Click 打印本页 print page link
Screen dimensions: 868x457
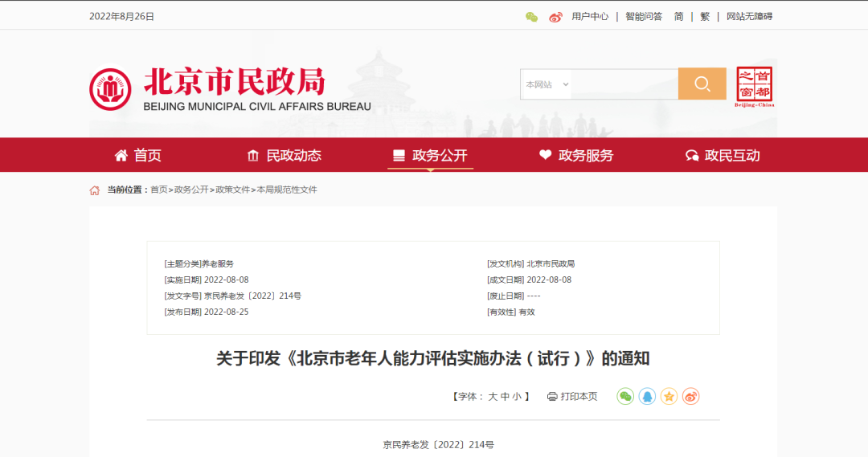572,397
